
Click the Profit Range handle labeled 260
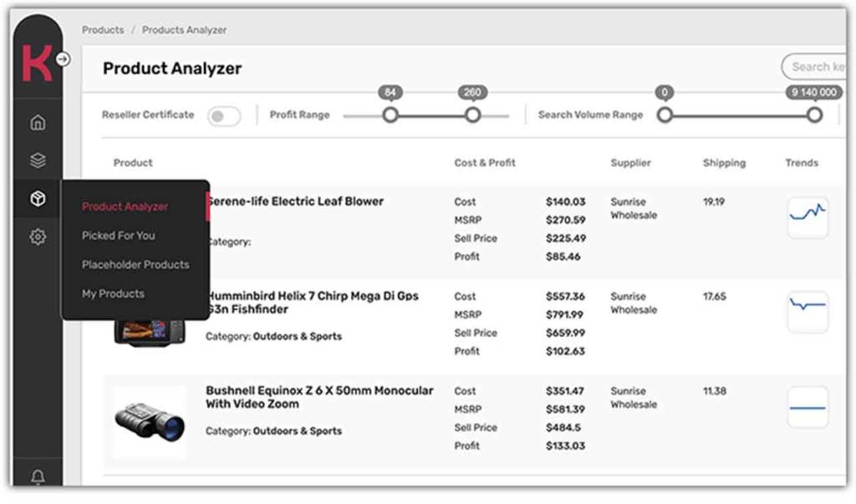473,115
